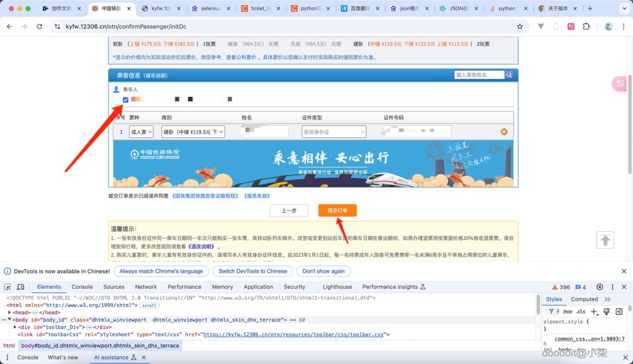The image size is (633, 364).
Task: Expand the head element in DOM tree
Action: pos(9,312)
